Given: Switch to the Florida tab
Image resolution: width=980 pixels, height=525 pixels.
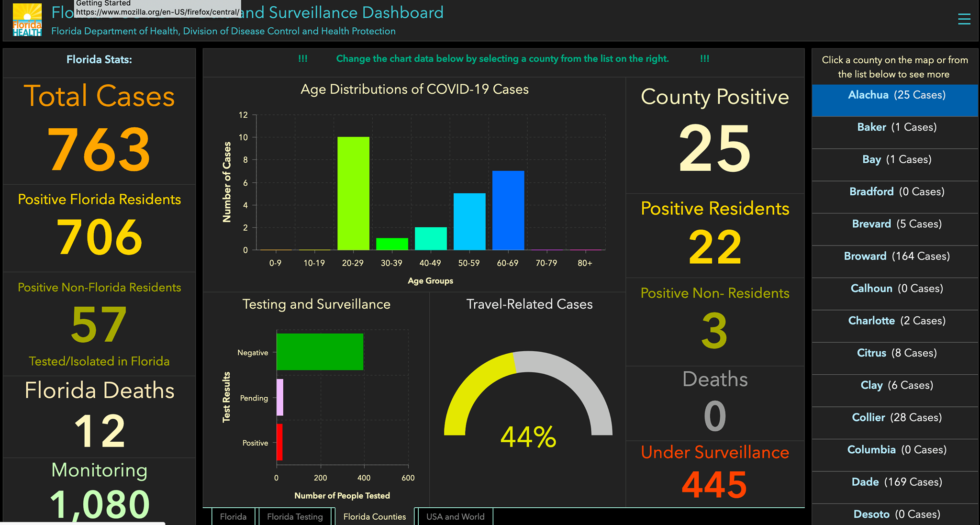Looking at the screenshot, I should [x=233, y=516].
